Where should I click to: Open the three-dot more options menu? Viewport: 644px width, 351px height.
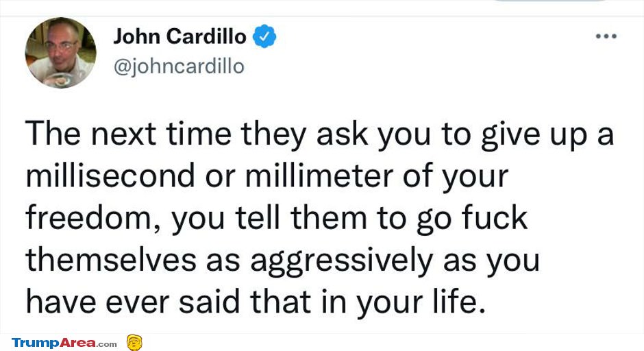[606, 36]
